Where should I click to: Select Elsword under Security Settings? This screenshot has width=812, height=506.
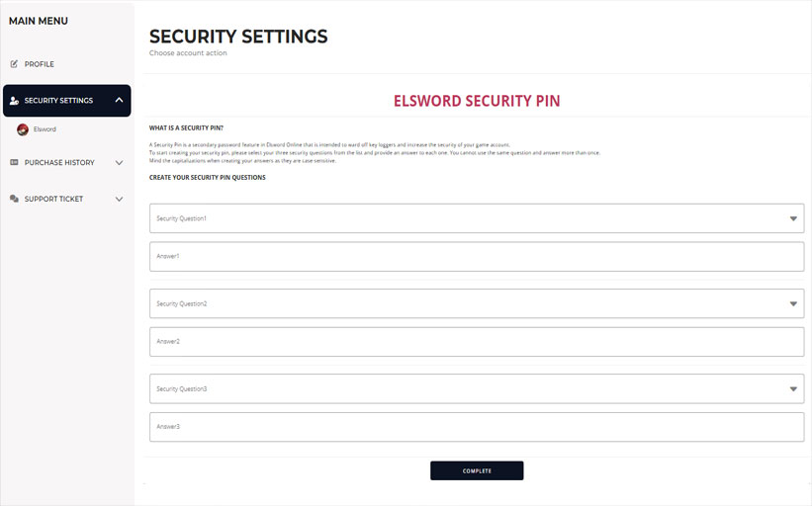point(45,129)
